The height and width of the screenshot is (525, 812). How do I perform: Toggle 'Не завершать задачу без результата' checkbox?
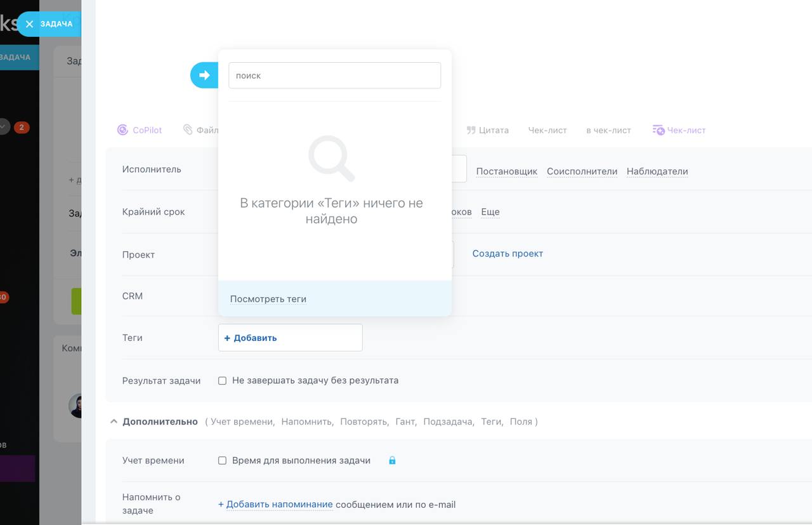222,381
